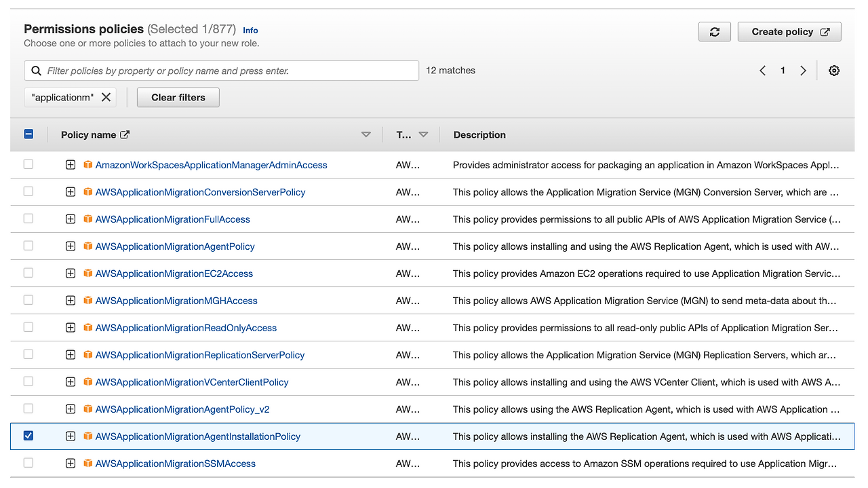Expand AWSApplicationMigrationReadOnlyAccess details
The width and height of the screenshot is (868, 488).
pyautogui.click(x=71, y=328)
